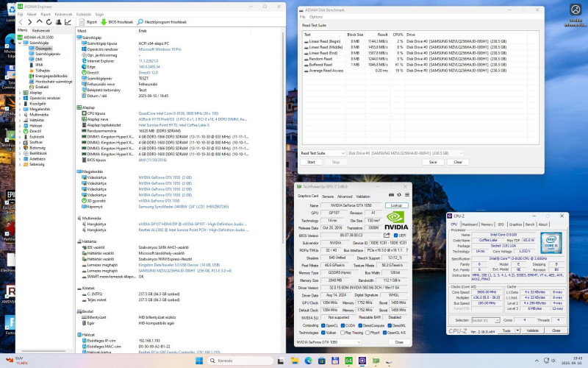Click the GPU-Z refresh icon

399,195
